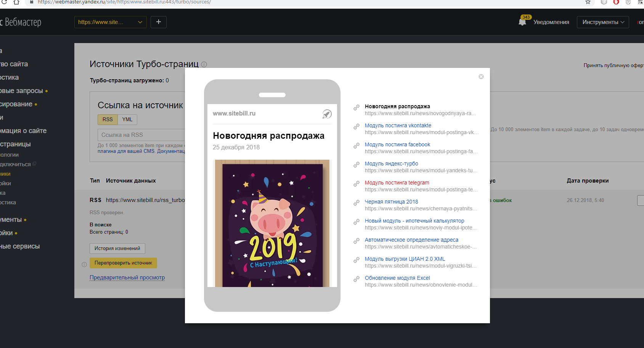Bookmark the page with the star icon
Viewport: 644px width, 348px height.
click(588, 2)
